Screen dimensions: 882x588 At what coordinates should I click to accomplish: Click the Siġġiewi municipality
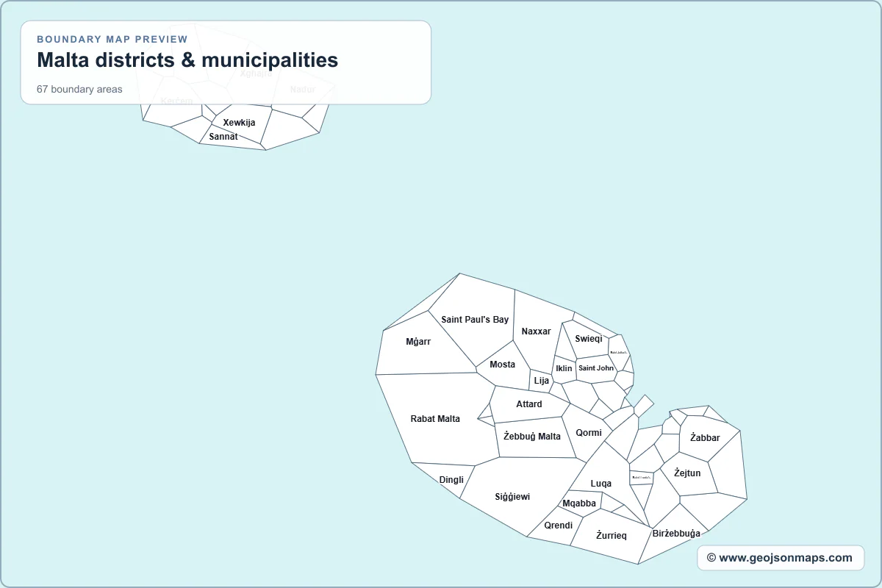(x=512, y=497)
